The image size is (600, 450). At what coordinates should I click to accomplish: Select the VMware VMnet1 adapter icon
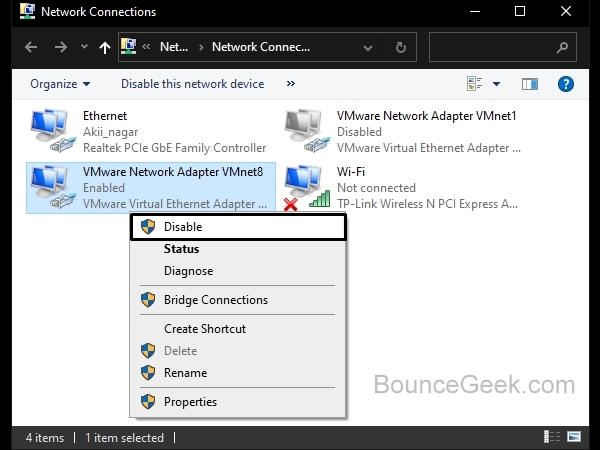pyautogui.click(x=307, y=131)
